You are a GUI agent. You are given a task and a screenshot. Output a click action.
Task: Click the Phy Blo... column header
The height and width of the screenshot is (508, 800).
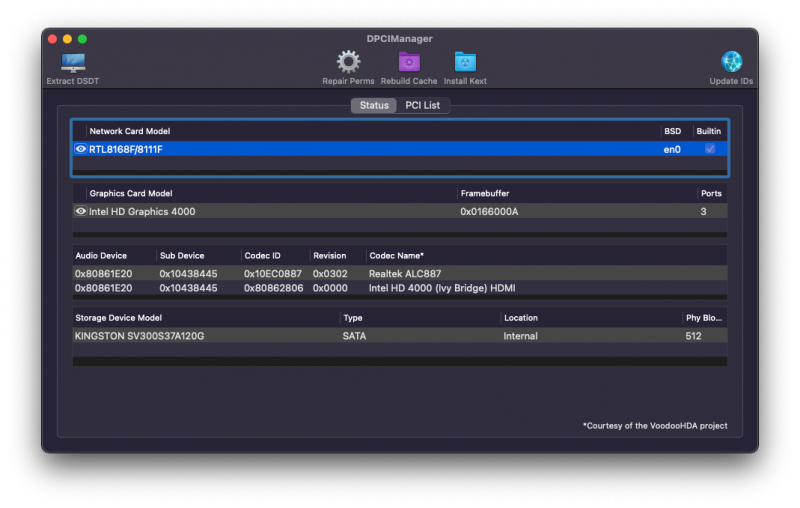[704, 318]
